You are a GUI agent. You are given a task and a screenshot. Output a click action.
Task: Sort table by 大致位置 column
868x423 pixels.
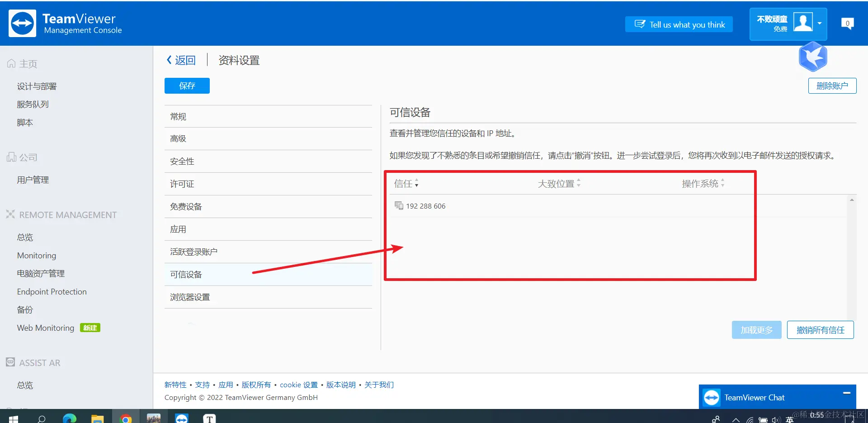[x=559, y=183]
